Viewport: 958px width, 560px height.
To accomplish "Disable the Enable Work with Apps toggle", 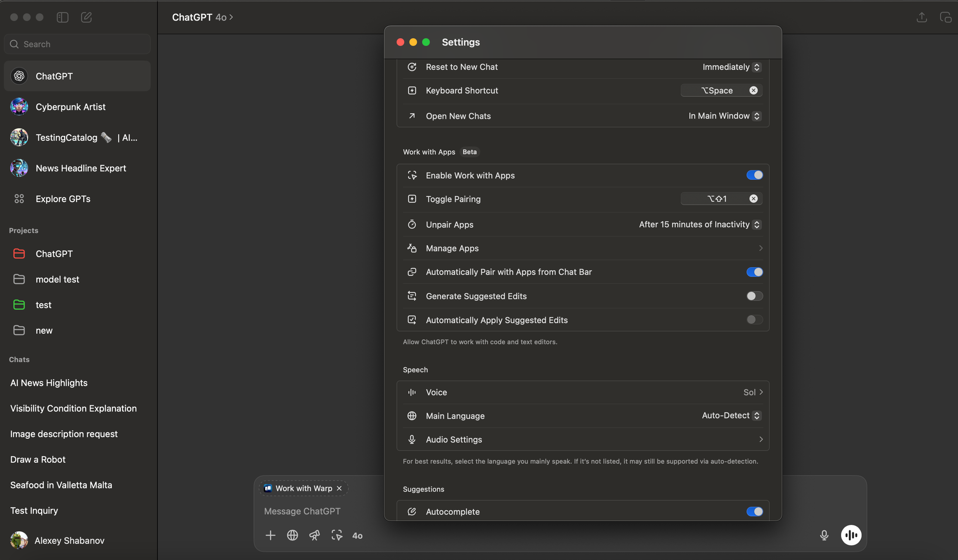I will [754, 175].
